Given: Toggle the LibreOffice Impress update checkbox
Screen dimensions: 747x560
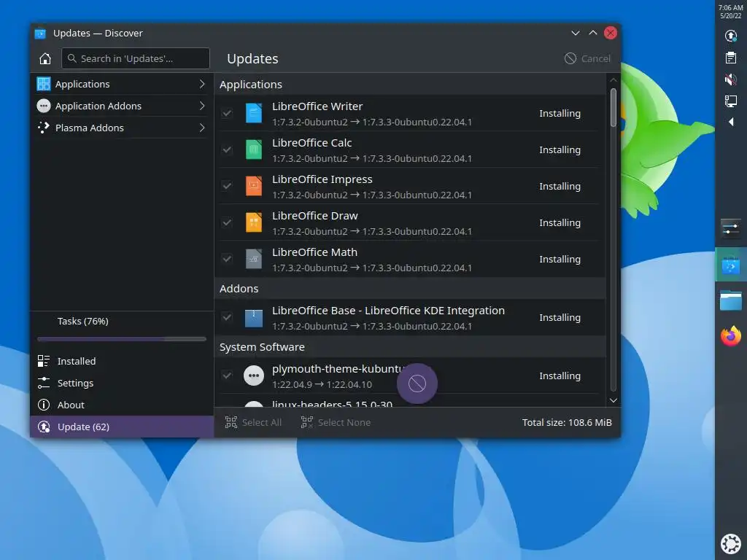Looking at the screenshot, I should (227, 186).
